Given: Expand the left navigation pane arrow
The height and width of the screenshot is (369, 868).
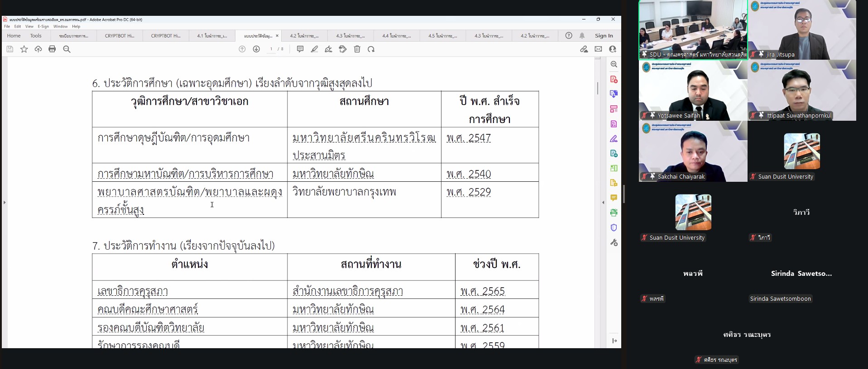Looking at the screenshot, I should pyautogui.click(x=5, y=202).
